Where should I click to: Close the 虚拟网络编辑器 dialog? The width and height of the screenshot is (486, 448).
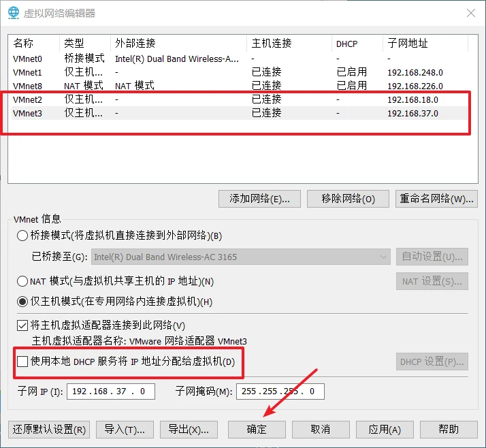471,13
